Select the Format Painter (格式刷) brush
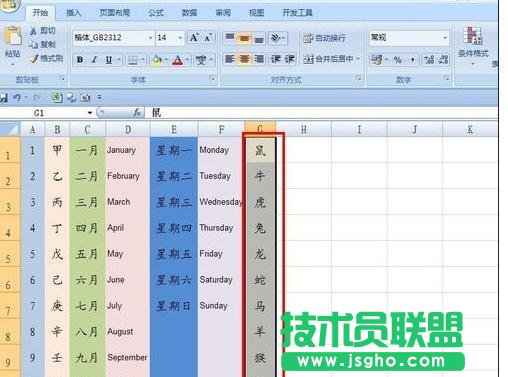 33,59
